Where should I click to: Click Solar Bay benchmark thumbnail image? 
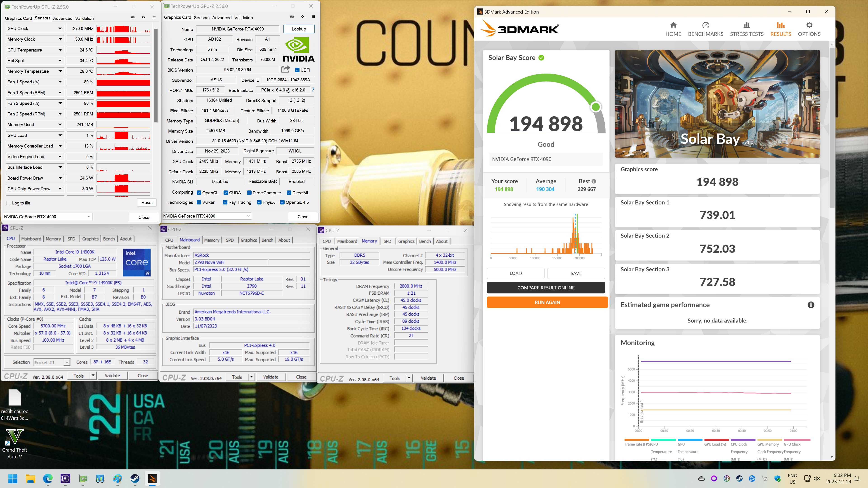click(x=717, y=104)
